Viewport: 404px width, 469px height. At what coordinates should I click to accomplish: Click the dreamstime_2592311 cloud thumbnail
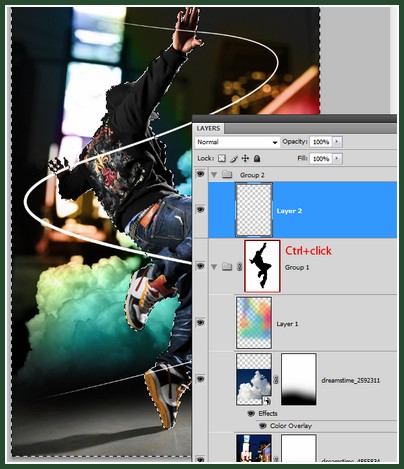tap(254, 379)
